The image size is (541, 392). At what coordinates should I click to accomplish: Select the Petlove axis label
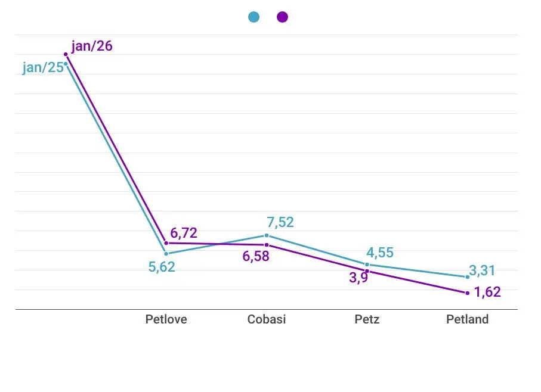tap(166, 319)
